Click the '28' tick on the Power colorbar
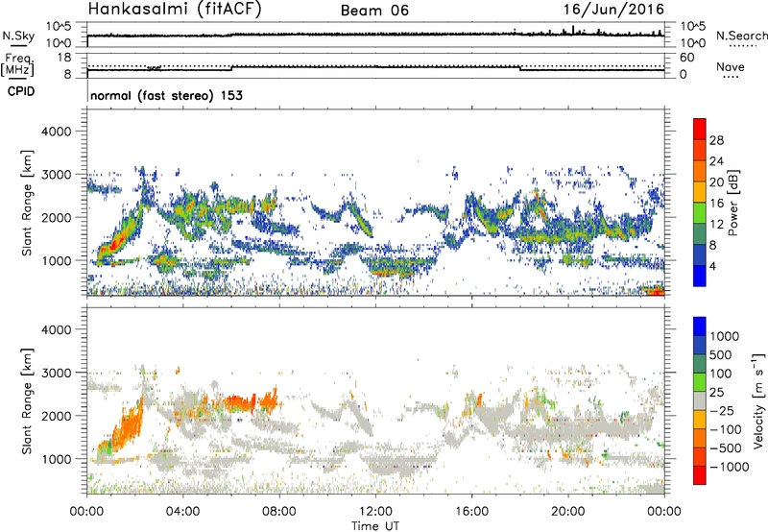The width and height of the screenshot is (768, 532). click(716, 140)
